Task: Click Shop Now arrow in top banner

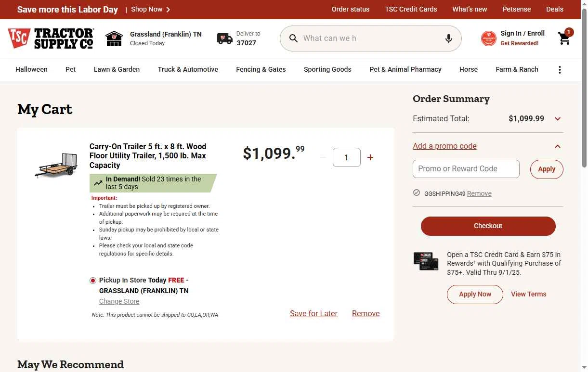Action: 168,9
